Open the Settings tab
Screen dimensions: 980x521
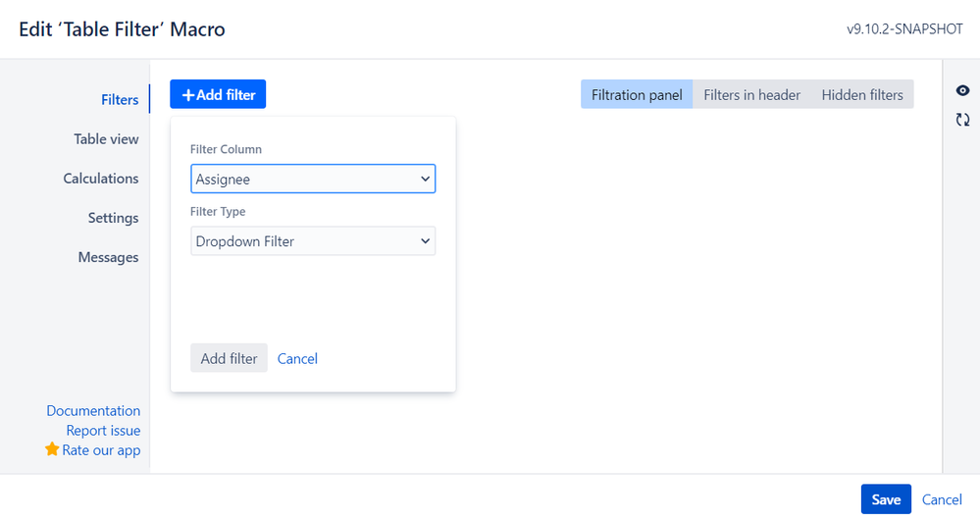pos(113,218)
